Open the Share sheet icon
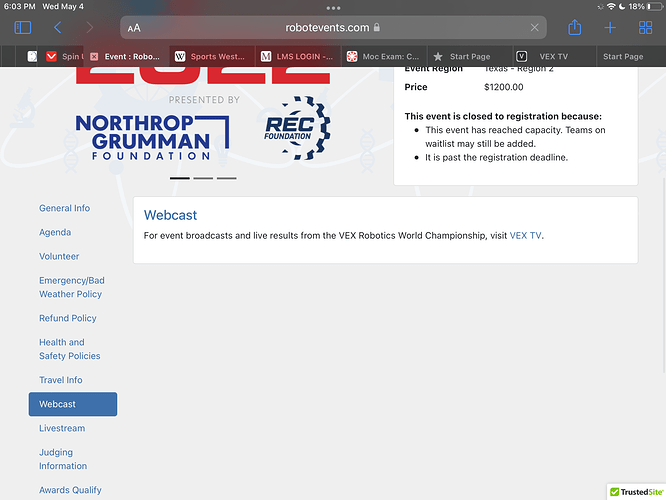 pyautogui.click(x=575, y=27)
